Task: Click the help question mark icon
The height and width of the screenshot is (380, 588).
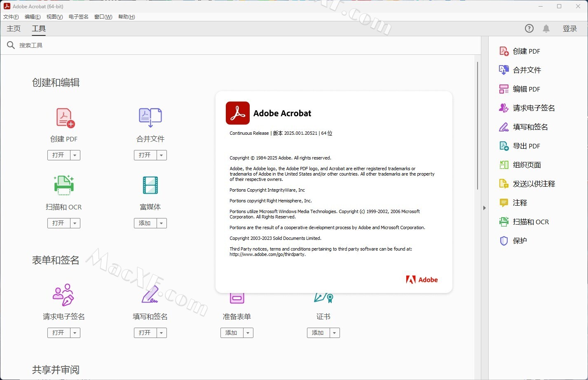Action: [529, 28]
